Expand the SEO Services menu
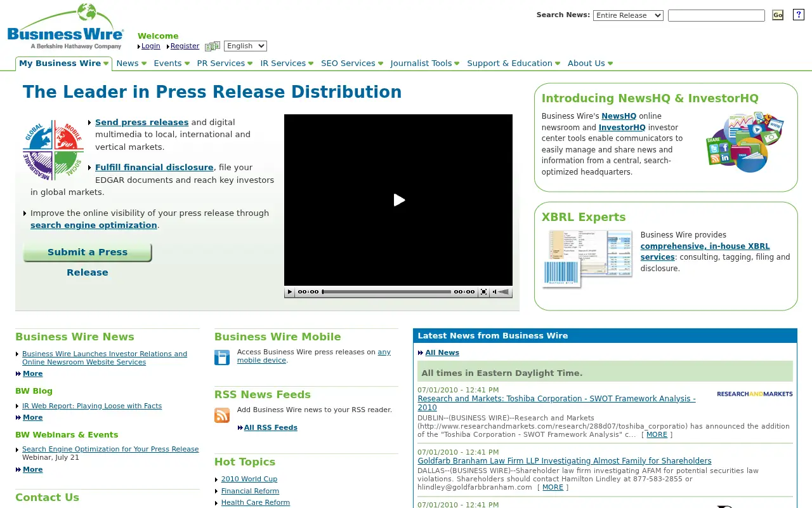 352,63
